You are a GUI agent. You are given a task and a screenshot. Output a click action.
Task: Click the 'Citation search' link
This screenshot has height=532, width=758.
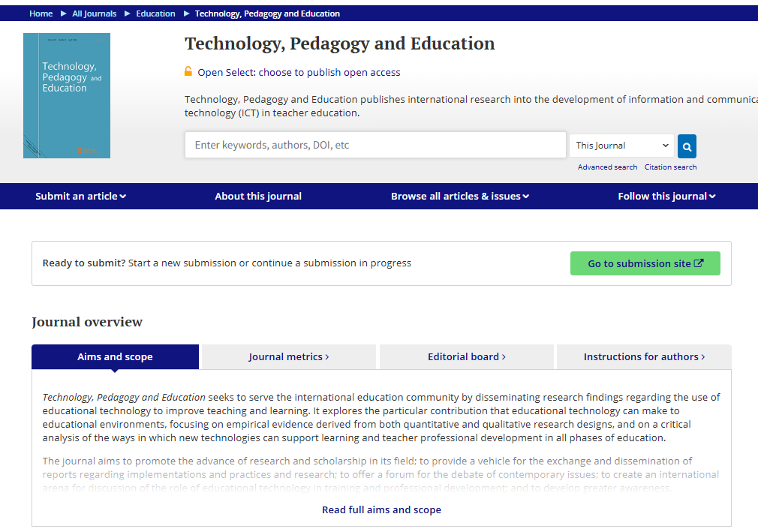pos(670,167)
